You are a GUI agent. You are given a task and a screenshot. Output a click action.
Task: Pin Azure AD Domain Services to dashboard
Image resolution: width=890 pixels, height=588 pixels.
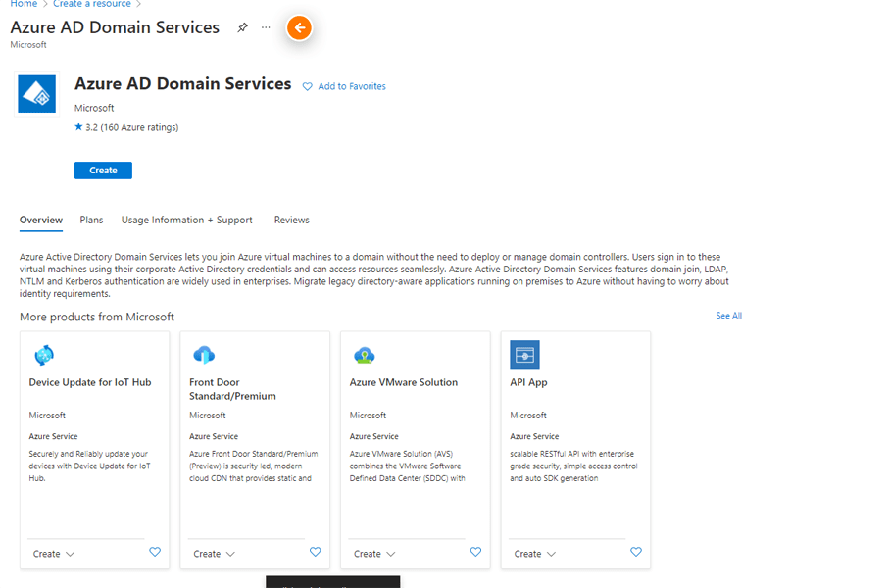[x=242, y=27]
